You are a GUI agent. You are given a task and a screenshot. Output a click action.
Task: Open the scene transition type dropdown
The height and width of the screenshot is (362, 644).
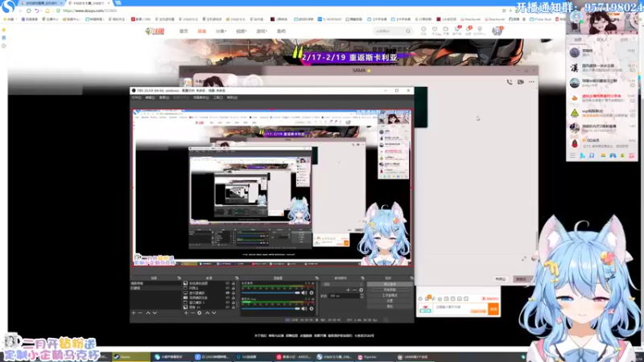pyautogui.click(x=343, y=284)
